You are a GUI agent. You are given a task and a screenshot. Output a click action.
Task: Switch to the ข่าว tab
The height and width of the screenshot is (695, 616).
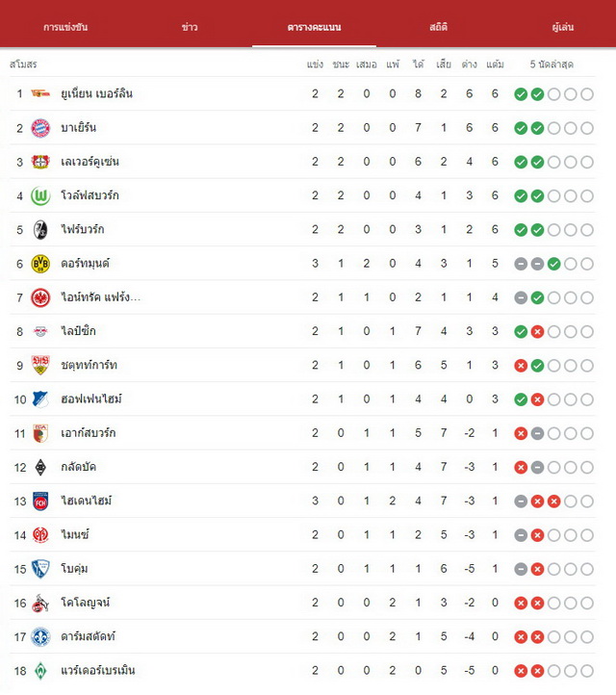click(190, 27)
